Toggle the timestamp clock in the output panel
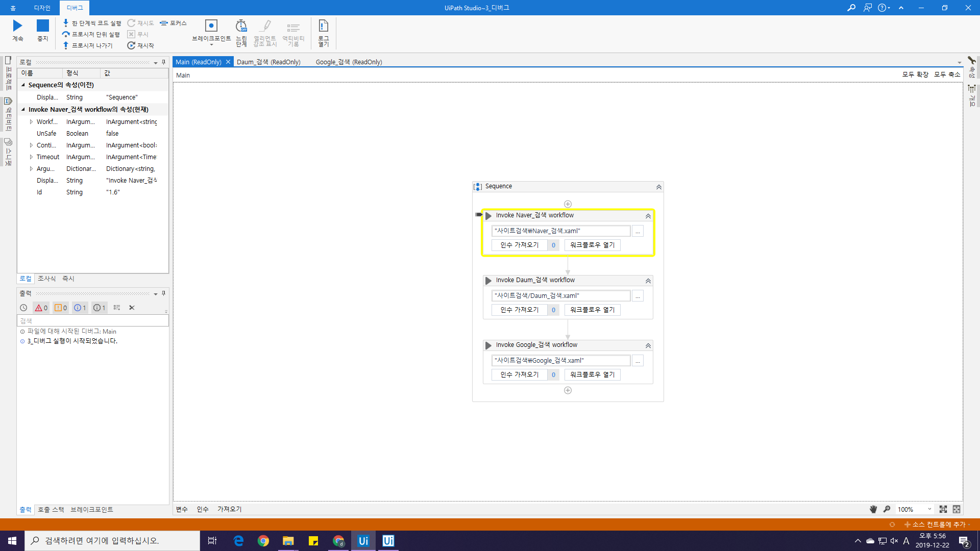Image resolution: width=980 pixels, height=551 pixels. click(23, 308)
